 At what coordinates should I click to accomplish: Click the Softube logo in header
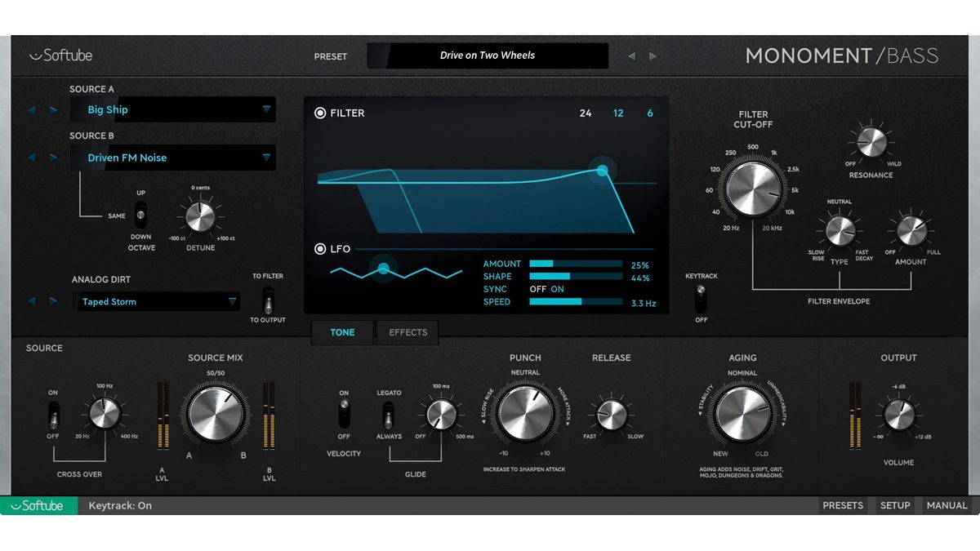(x=61, y=56)
